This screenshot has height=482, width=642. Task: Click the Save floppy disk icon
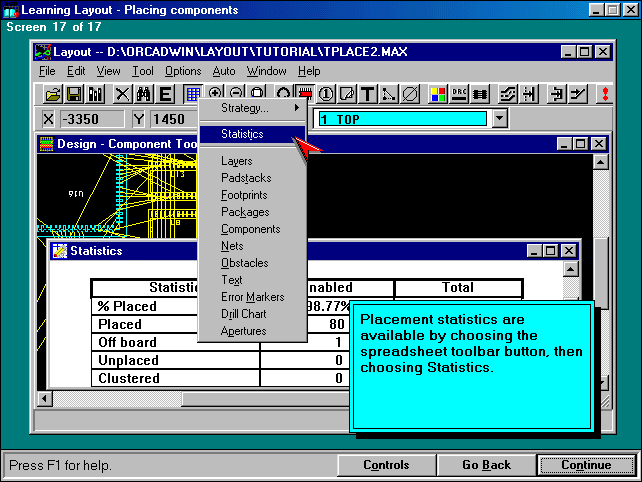[x=74, y=94]
